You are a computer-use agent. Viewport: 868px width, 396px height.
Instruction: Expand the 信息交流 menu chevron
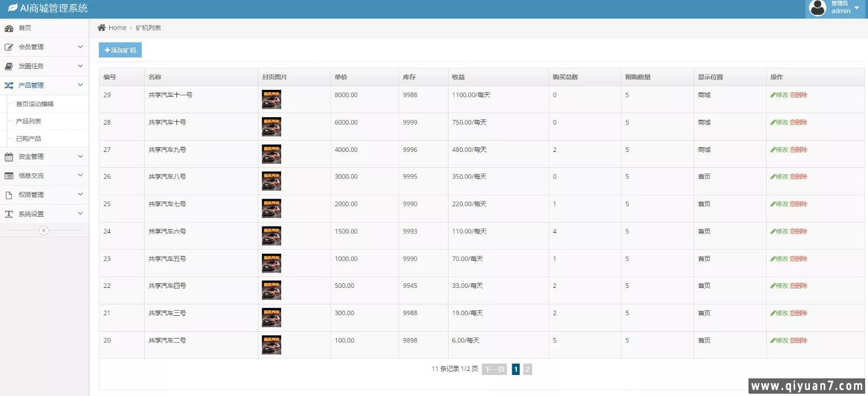click(x=80, y=175)
